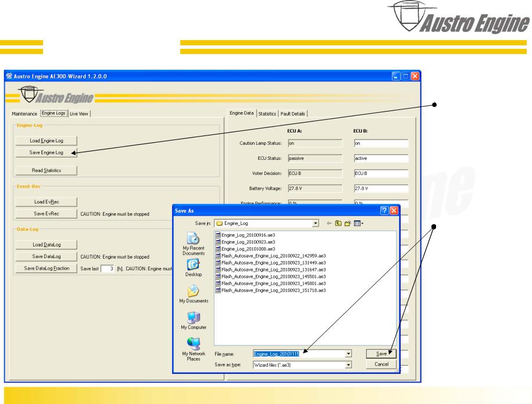Open Desktop shortcut in places bar

coord(194,267)
